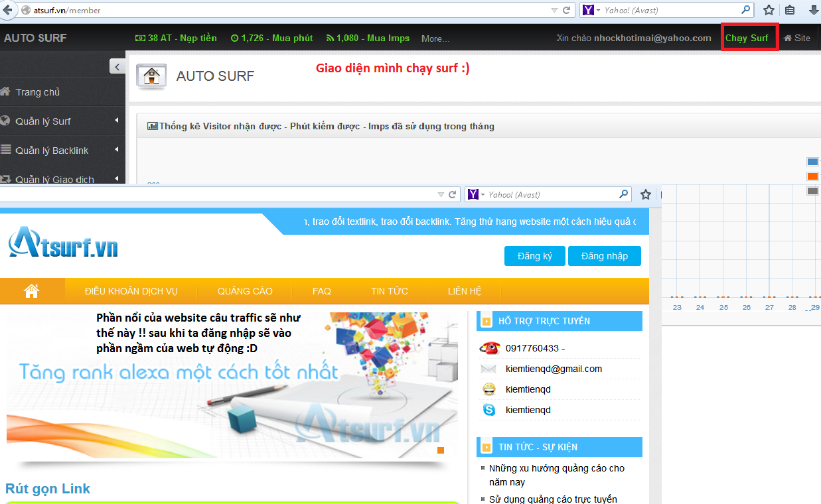Click the phone number 0917760433

click(x=532, y=348)
